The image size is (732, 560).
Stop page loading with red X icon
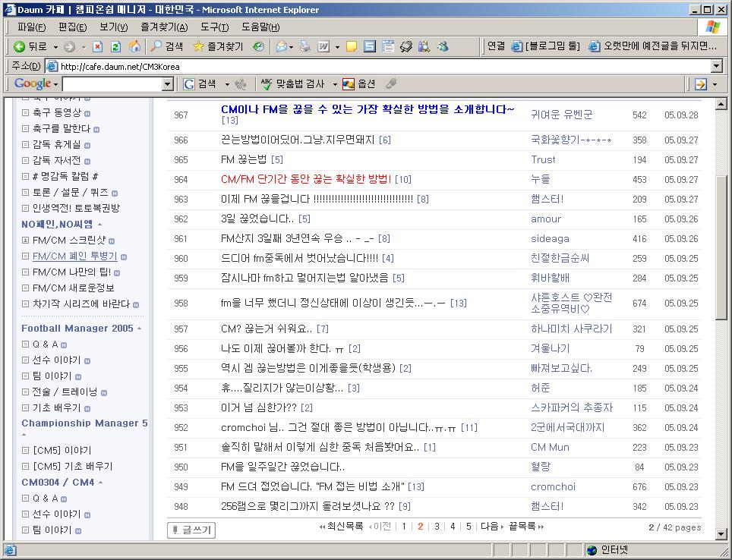(97, 46)
